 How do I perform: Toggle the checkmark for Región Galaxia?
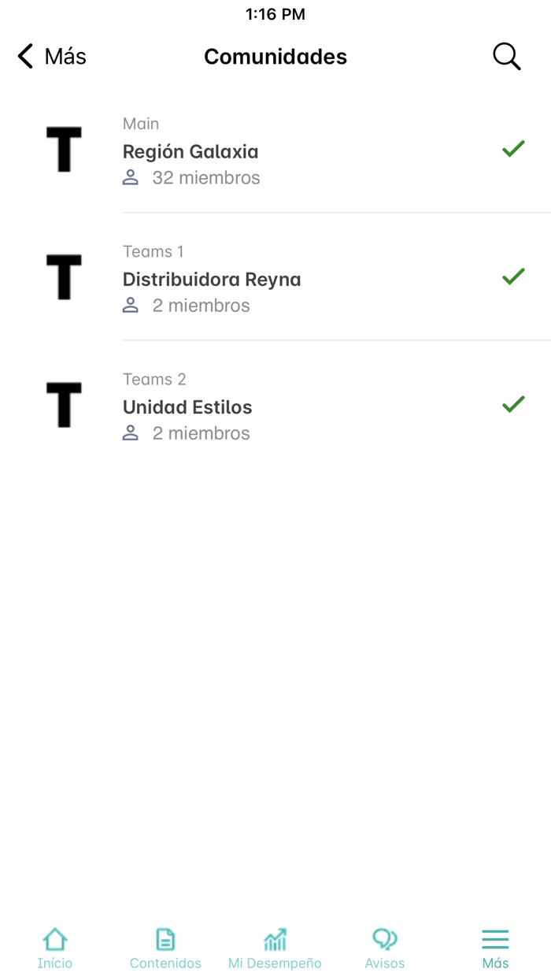click(512, 148)
